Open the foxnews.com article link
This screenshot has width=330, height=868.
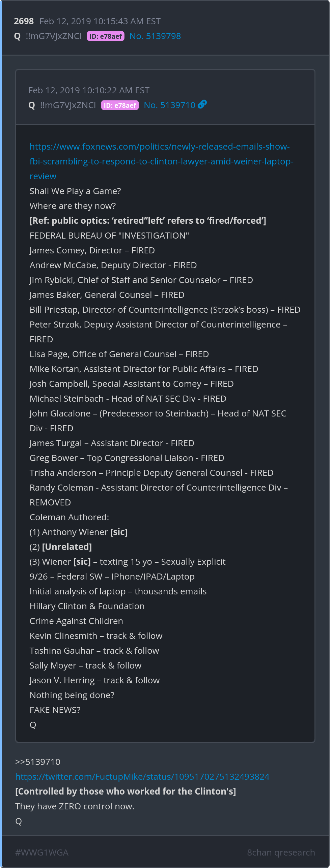[161, 161]
